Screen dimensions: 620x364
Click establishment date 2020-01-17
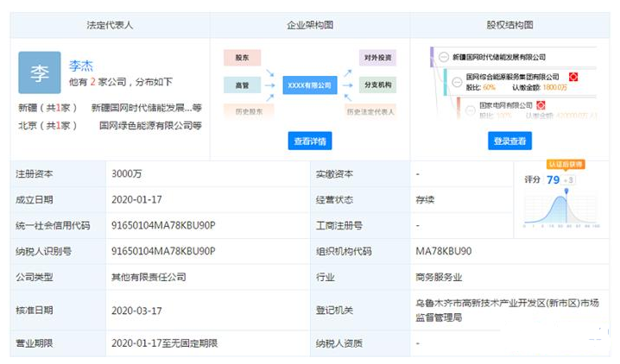coord(136,199)
